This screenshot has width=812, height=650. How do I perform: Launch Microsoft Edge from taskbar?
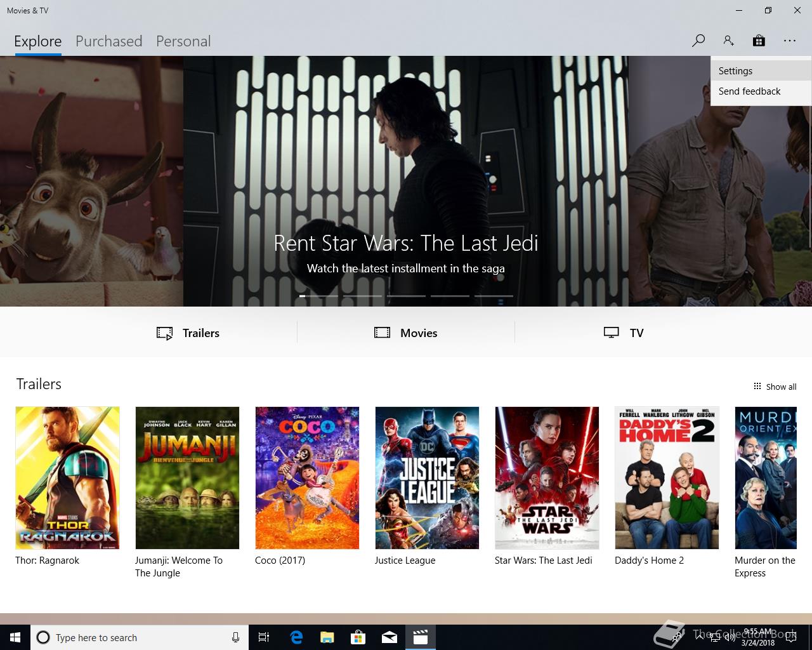pos(296,637)
